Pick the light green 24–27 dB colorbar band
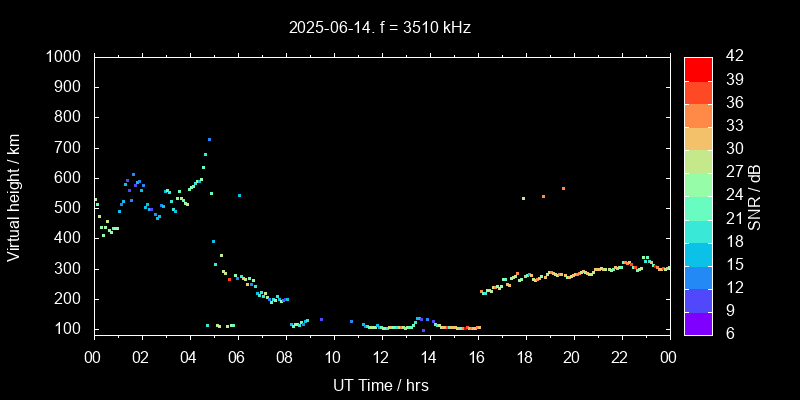Screen dimensions: 800x400 (x=698, y=184)
